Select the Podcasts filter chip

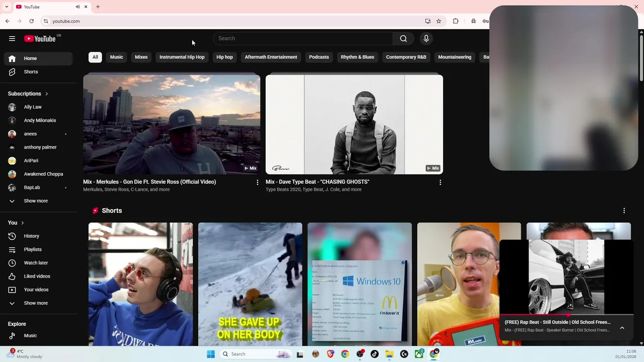click(x=319, y=57)
